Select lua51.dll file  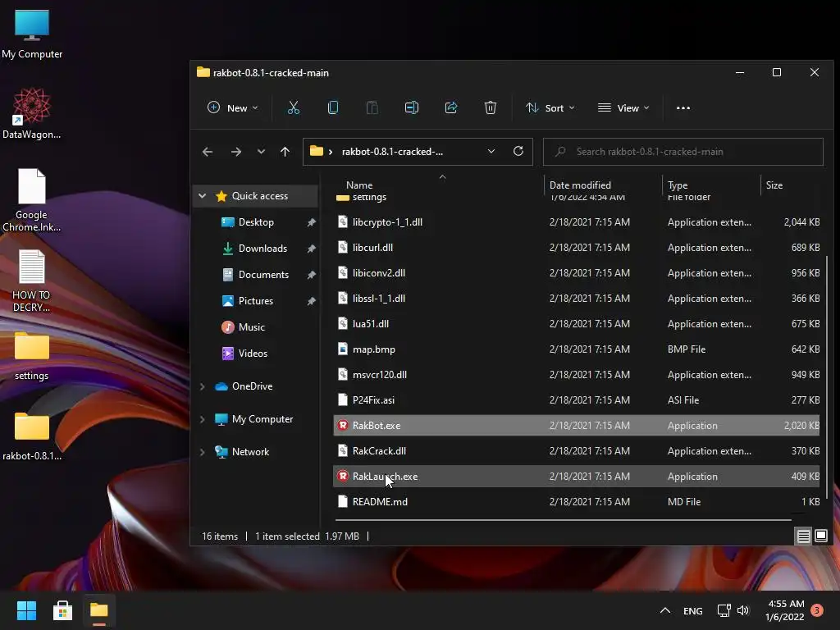point(577,324)
